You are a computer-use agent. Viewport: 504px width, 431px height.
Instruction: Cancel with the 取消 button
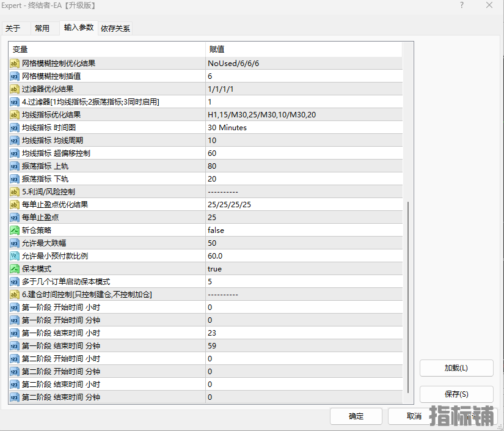click(414, 416)
